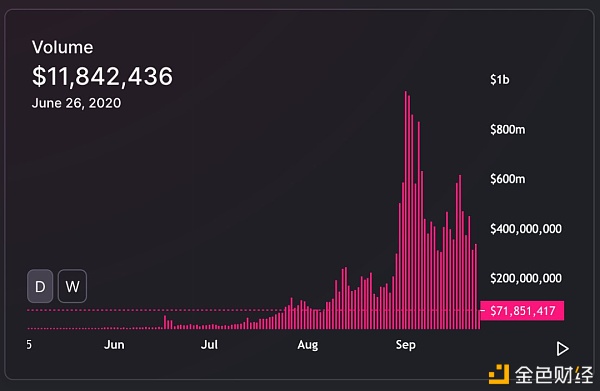This screenshot has width=600, height=391.
Task: Switch chart to weekly view with W button
Action: 72,286
